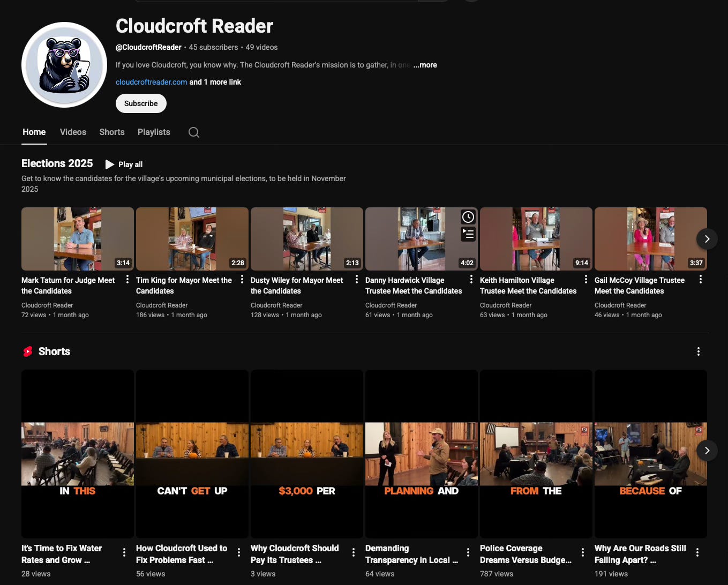Open Tim King for Mayor video title

pos(184,286)
